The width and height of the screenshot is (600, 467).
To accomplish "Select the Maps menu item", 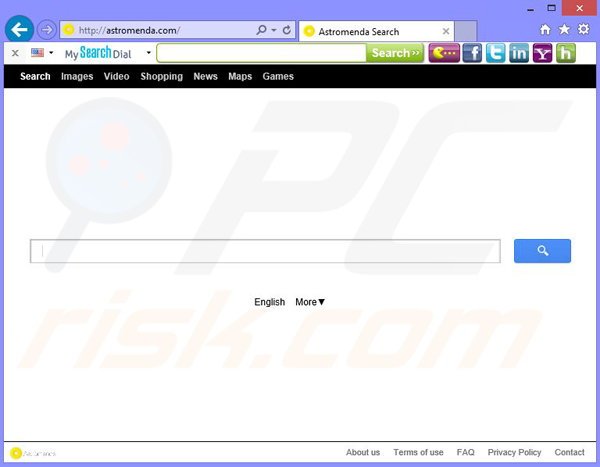I will tap(240, 76).
